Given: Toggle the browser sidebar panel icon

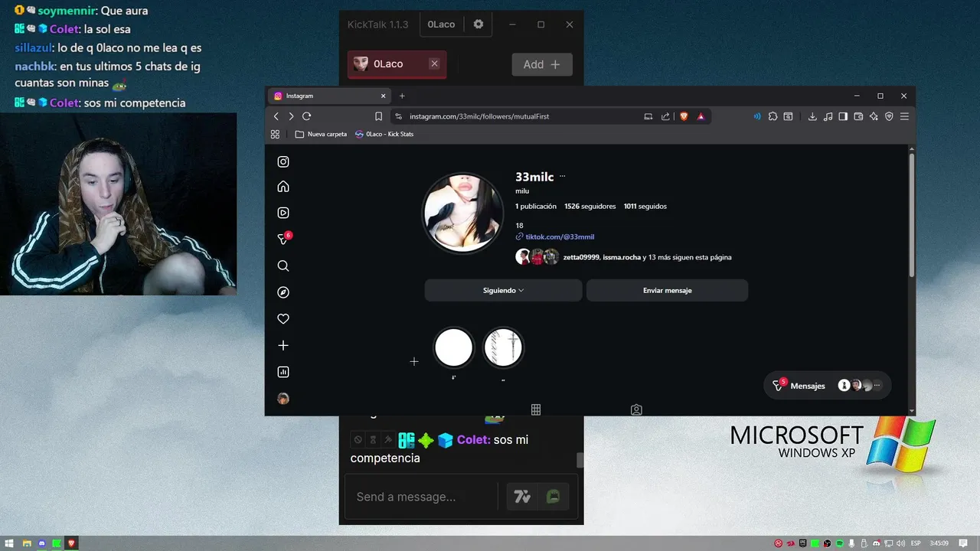Looking at the screenshot, I should pos(843,116).
